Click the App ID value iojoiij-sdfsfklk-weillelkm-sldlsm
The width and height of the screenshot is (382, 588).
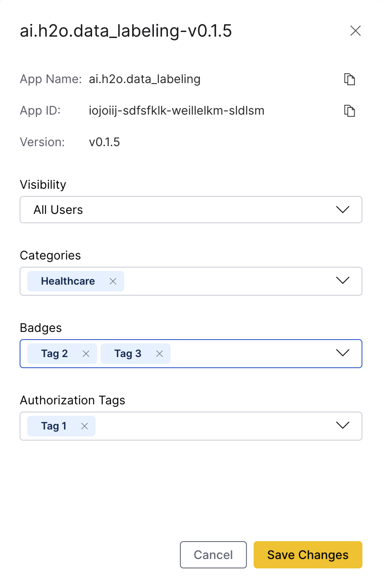pyautogui.click(x=177, y=111)
